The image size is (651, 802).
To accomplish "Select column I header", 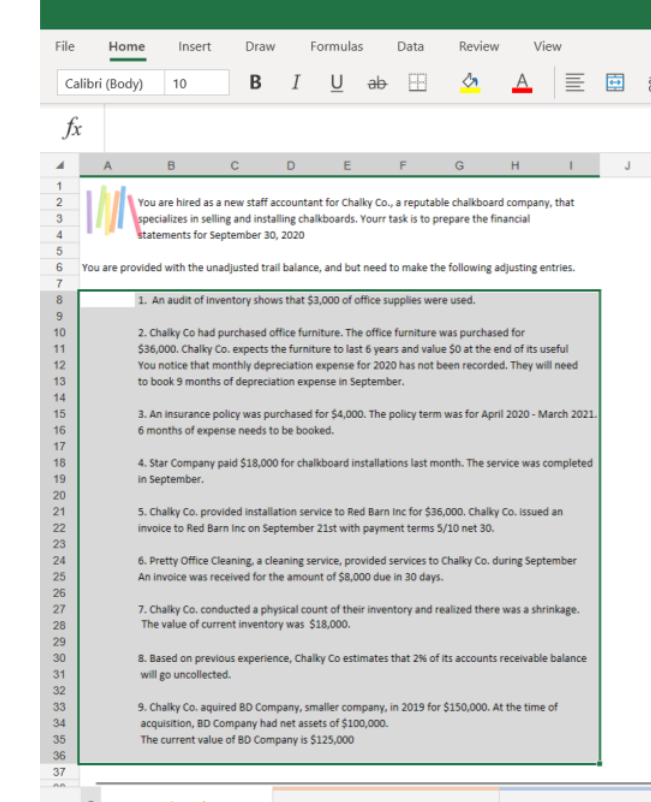I will coord(571,165).
